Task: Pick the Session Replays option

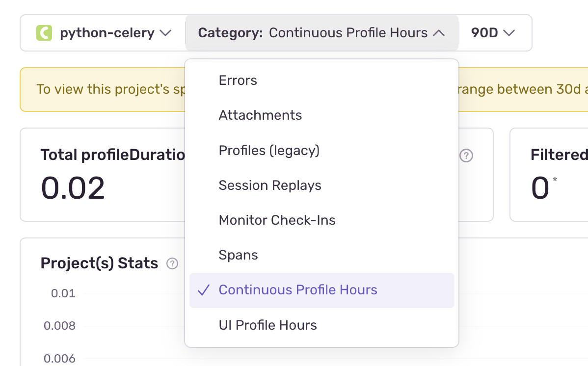Action: click(270, 185)
